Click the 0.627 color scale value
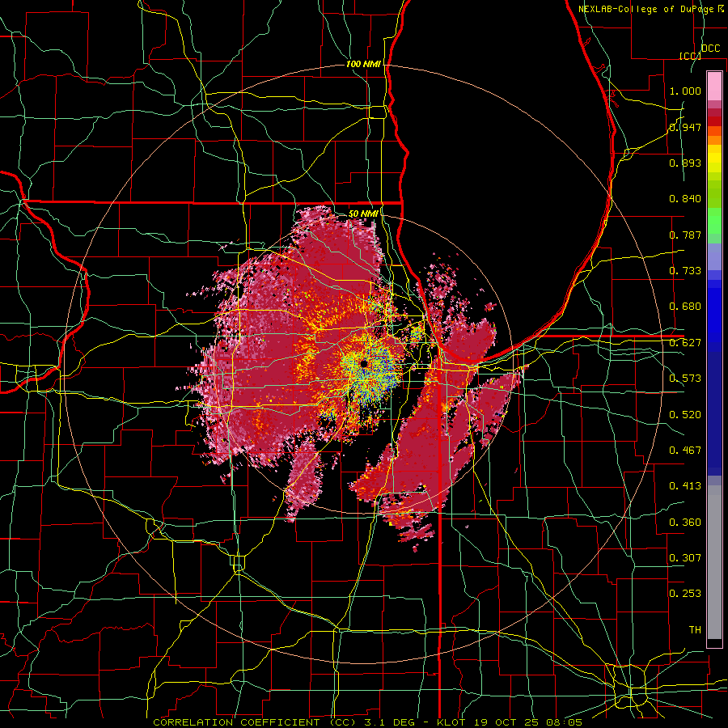The height and width of the screenshot is (728, 728). 685,343
